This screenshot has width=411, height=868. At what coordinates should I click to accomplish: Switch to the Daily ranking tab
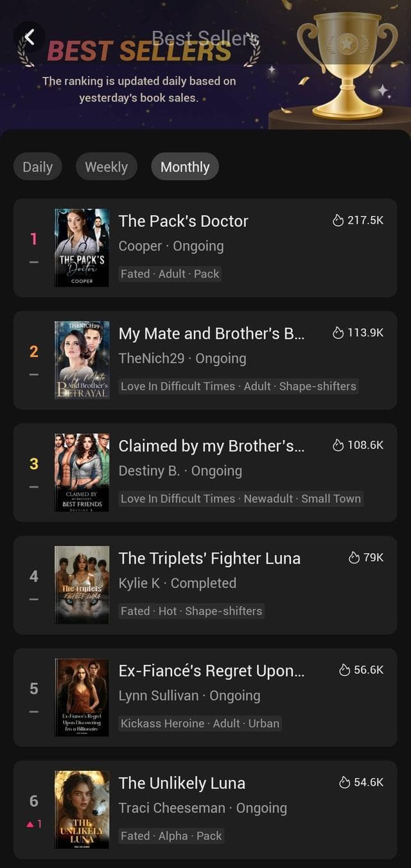point(37,167)
